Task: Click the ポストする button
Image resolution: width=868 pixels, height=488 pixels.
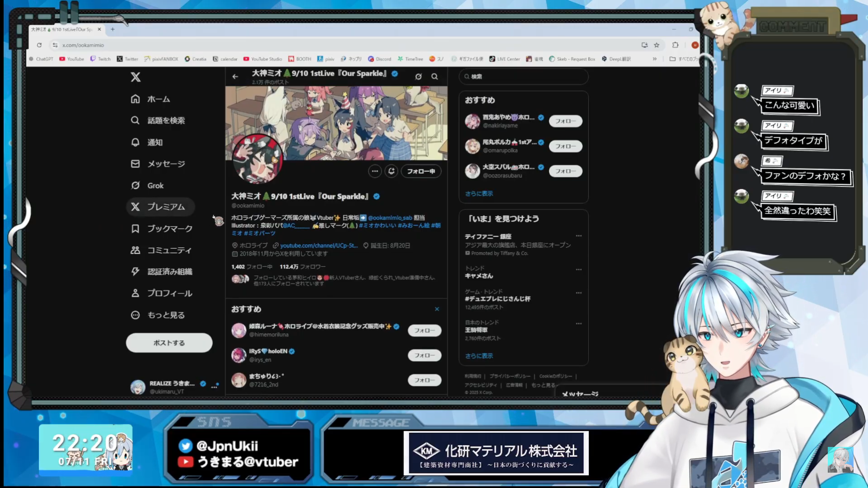Action: click(x=169, y=343)
